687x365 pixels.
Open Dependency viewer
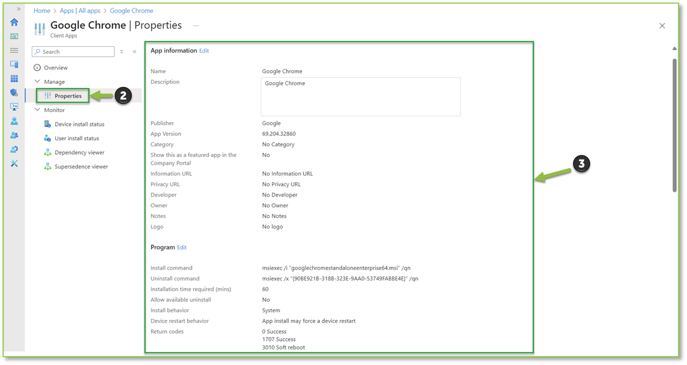pos(79,152)
